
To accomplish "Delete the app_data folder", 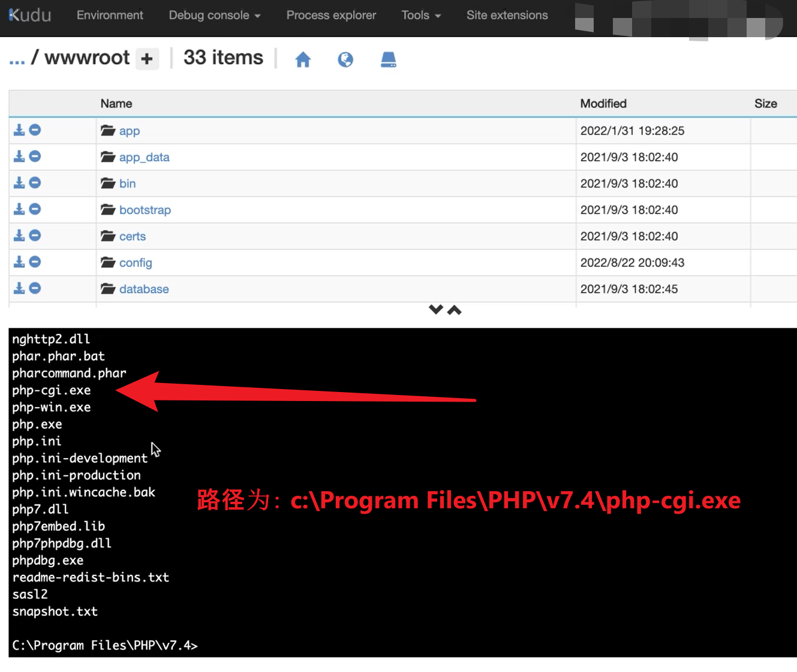I will pyautogui.click(x=35, y=156).
